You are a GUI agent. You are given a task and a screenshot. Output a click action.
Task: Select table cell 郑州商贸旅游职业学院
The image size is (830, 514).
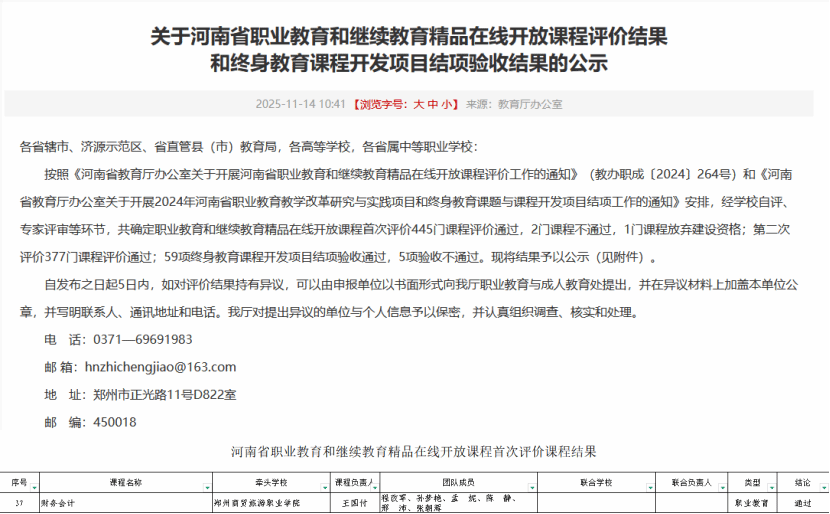click(256, 503)
